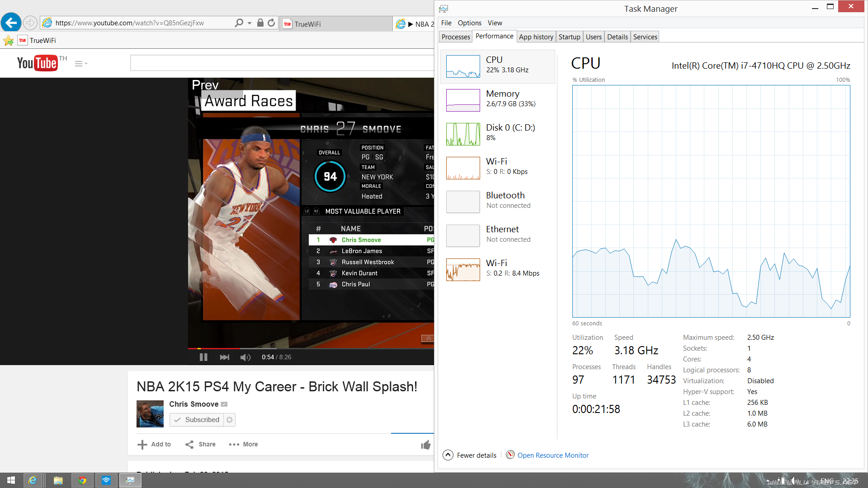
Task: Select the Ethernet performance item
Action: [498, 236]
